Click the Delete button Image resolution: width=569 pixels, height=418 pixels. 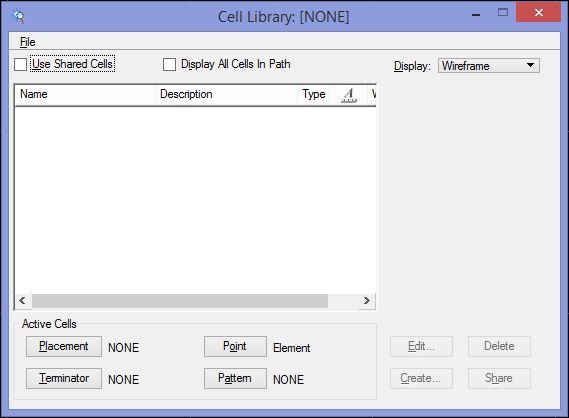click(x=499, y=347)
